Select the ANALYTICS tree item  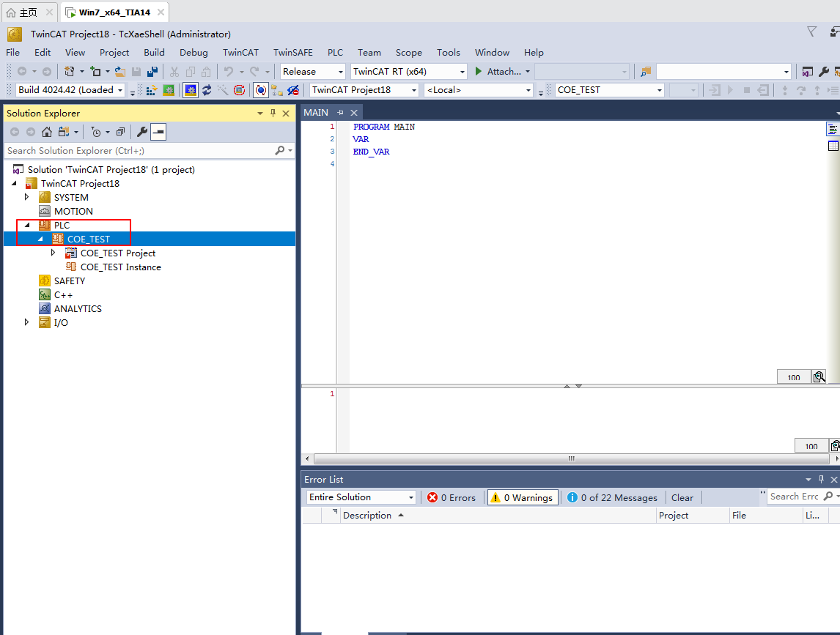(78, 308)
